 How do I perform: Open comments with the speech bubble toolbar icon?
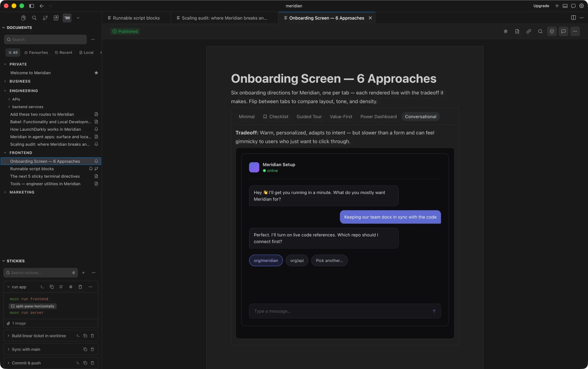click(x=563, y=31)
